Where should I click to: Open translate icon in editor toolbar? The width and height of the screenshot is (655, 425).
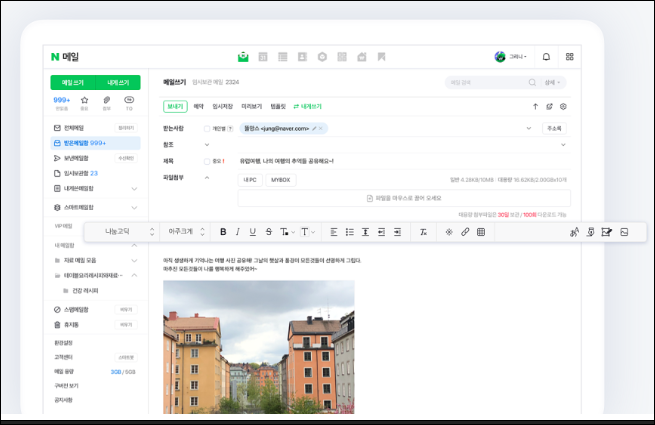coord(574,232)
